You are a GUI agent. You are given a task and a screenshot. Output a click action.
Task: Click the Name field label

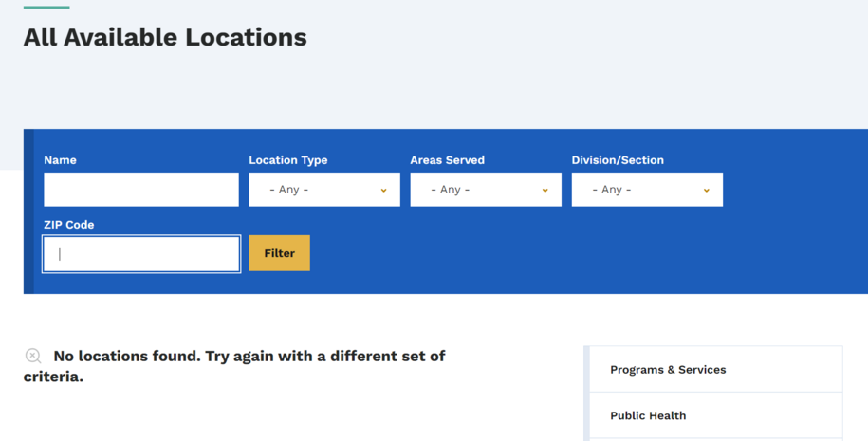60,160
